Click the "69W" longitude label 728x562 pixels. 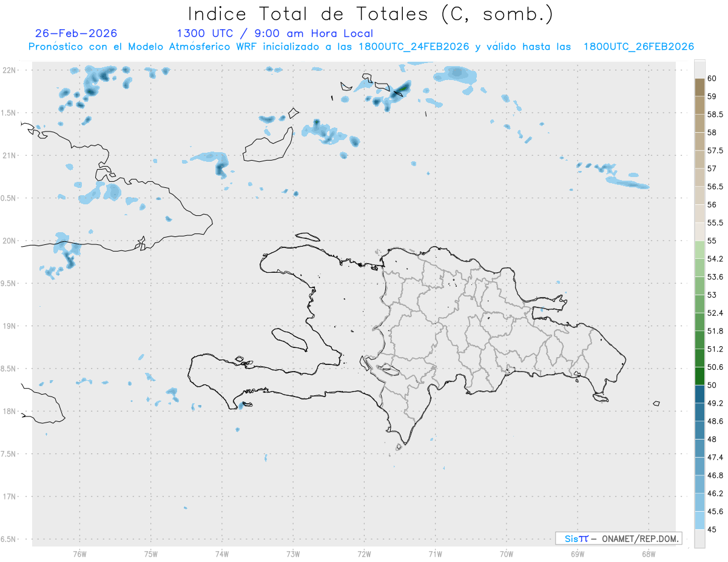[578, 554]
